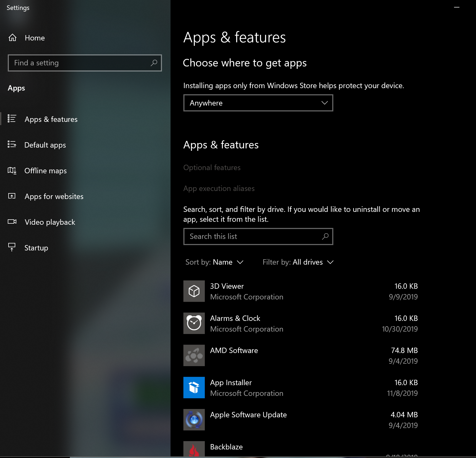
Task: Click the App Installer app icon
Action: click(194, 388)
